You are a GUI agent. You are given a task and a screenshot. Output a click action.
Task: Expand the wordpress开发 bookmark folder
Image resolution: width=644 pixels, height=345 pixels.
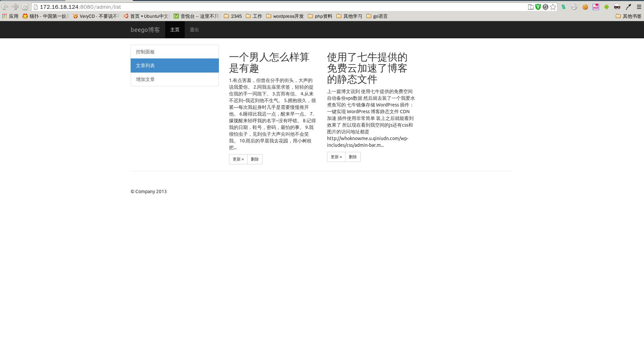click(x=285, y=16)
